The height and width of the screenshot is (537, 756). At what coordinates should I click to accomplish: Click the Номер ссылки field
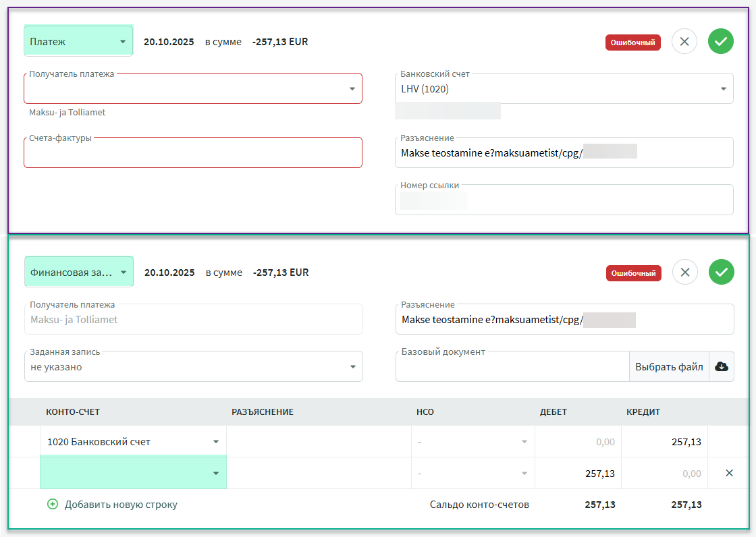564,200
